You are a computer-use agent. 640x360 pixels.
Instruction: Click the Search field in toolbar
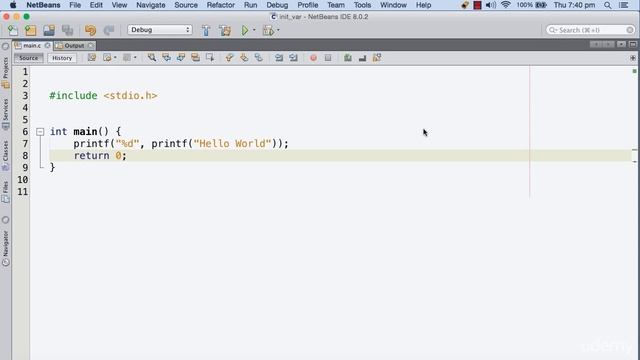[x=591, y=30]
